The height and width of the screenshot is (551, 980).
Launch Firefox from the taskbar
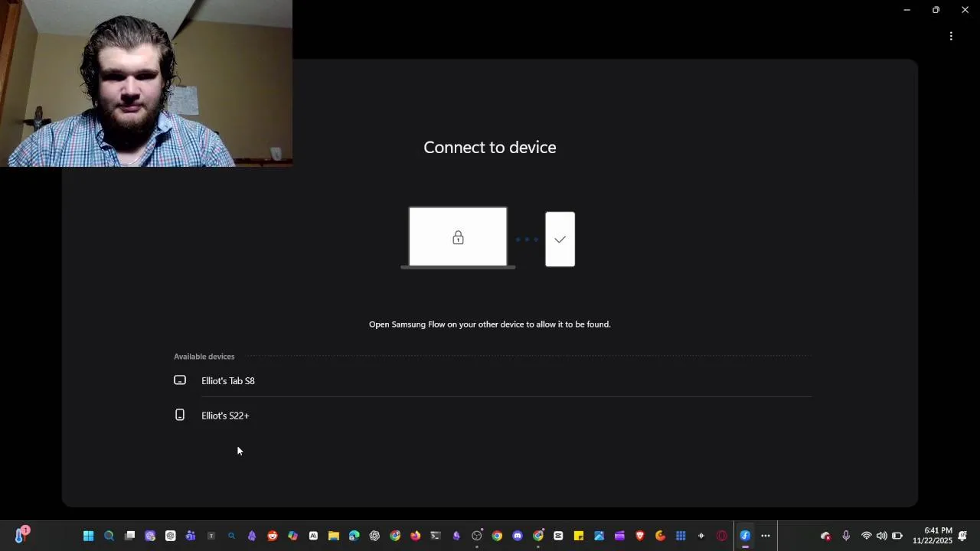pyautogui.click(x=415, y=536)
